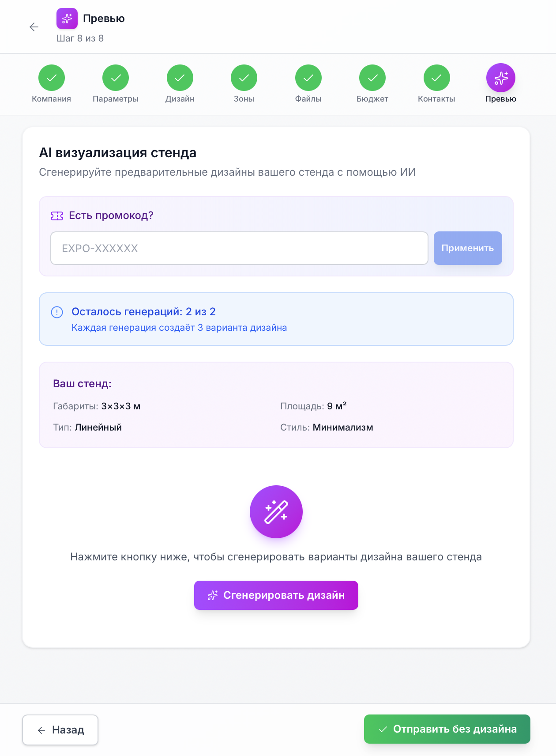Submit with Отправить без дизайна button
The image size is (556, 756).
447,729
